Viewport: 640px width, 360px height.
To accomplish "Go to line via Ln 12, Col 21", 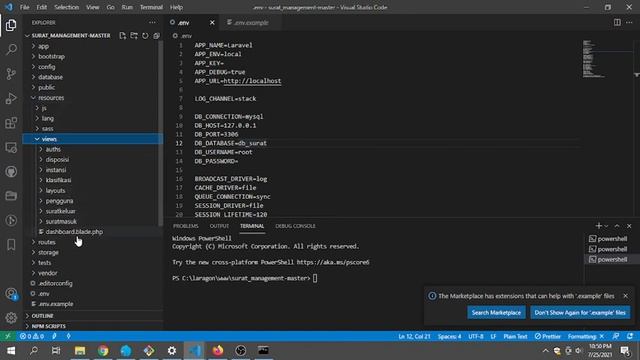I will pos(414,336).
